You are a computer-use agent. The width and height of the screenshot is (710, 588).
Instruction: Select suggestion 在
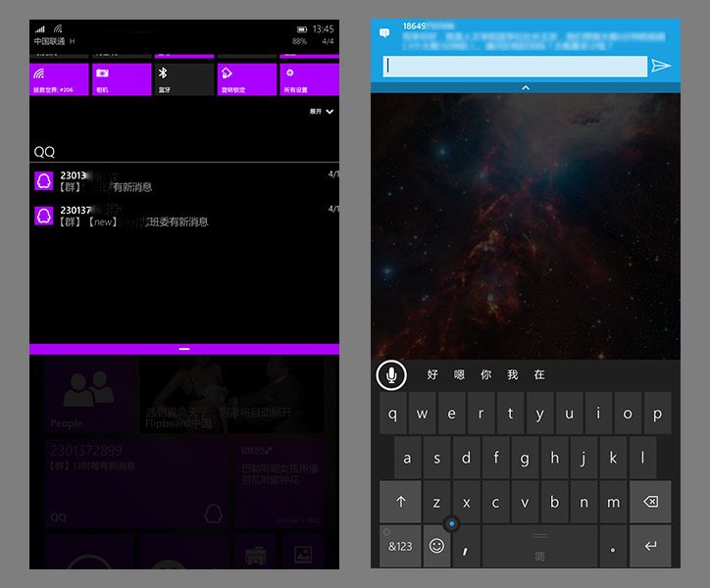coord(539,374)
